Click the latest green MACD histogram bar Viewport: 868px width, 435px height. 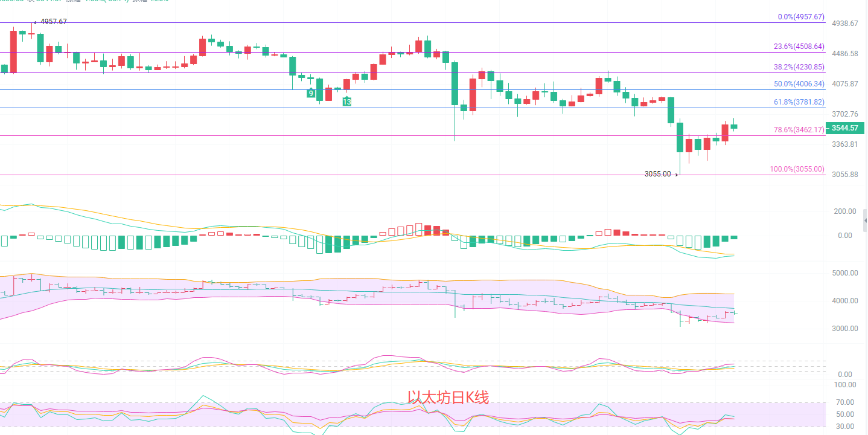point(734,237)
